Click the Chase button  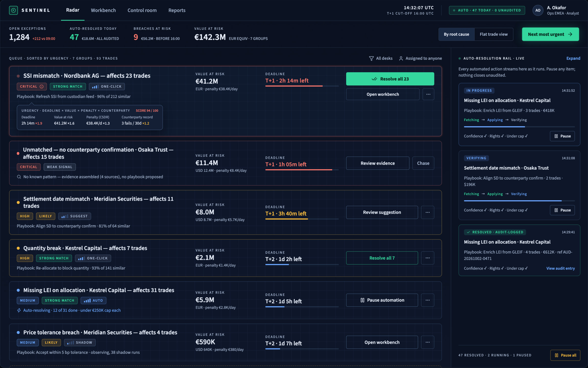tap(423, 163)
